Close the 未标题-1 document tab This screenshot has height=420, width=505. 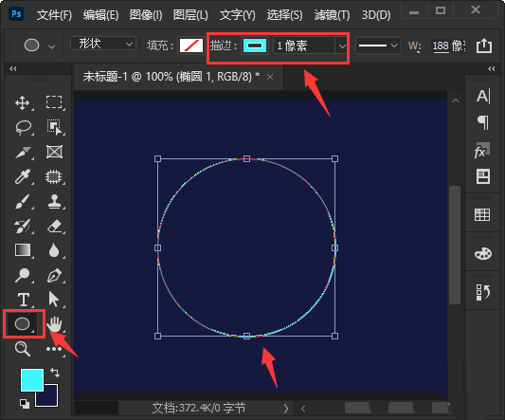click(270, 77)
